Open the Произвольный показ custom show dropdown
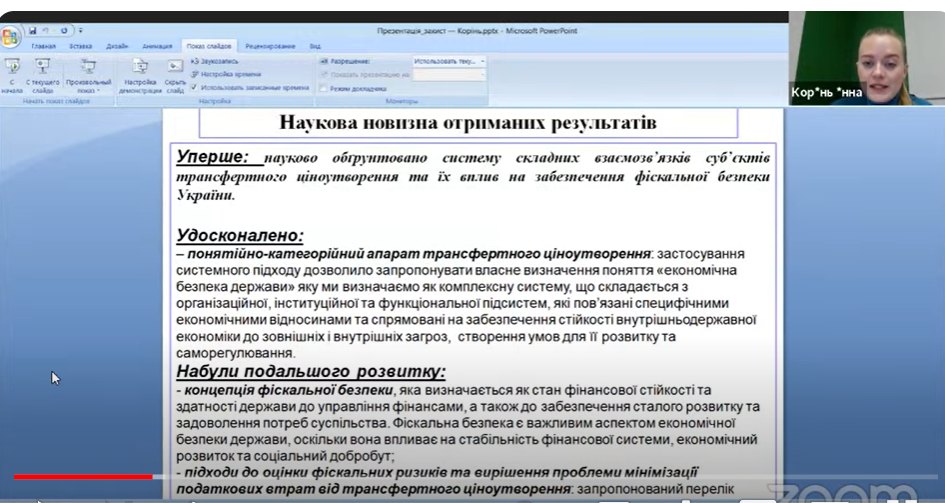The width and height of the screenshot is (945, 503). pyautogui.click(x=89, y=75)
